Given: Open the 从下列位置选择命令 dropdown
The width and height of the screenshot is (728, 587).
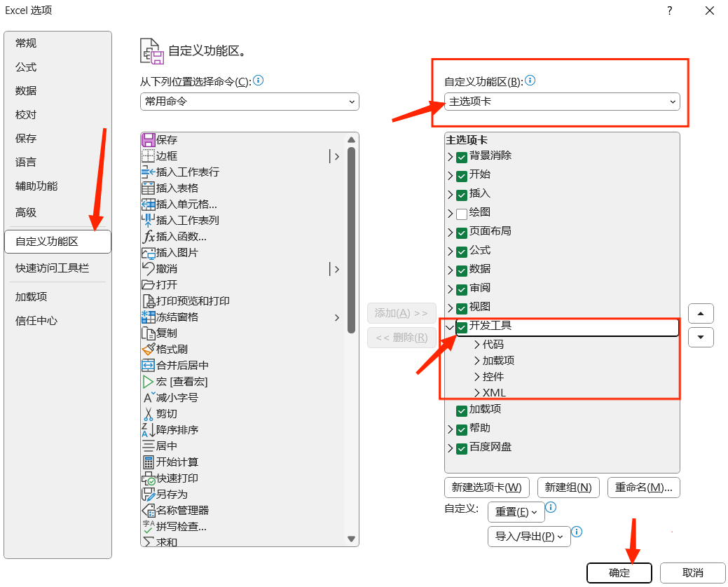Looking at the screenshot, I should [x=249, y=102].
